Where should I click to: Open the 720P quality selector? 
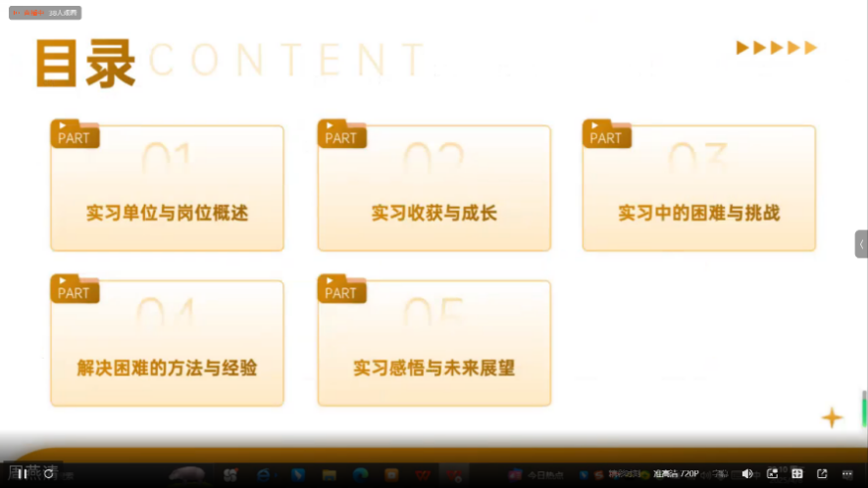point(676,473)
